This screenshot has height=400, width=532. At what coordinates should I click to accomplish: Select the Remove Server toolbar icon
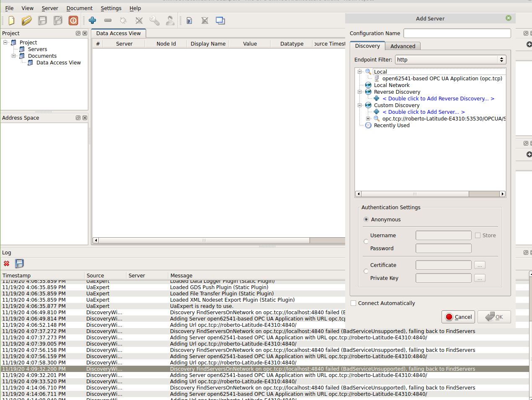(x=108, y=20)
